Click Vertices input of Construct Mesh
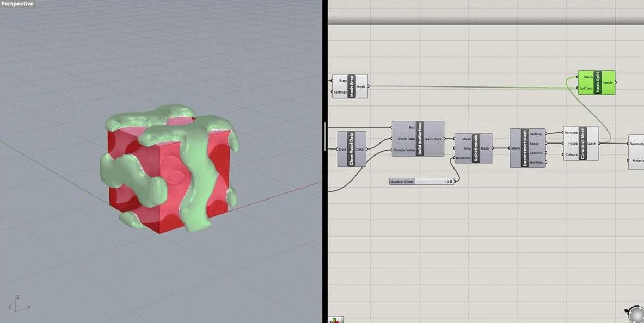 (571, 133)
